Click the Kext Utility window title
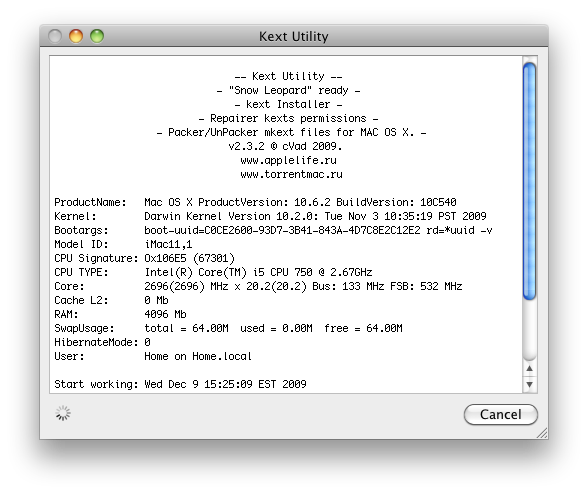Screen dimensions: 588x494 [x=294, y=36]
